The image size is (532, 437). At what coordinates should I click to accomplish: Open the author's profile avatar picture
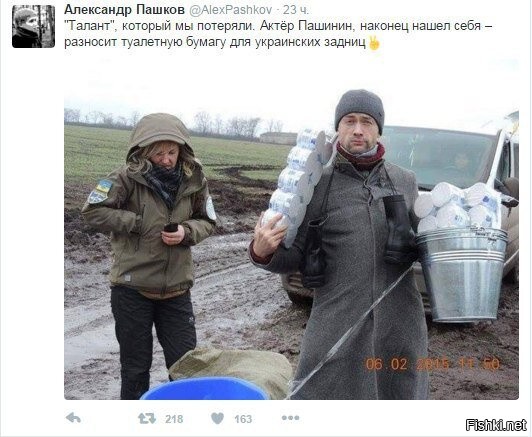[33, 26]
